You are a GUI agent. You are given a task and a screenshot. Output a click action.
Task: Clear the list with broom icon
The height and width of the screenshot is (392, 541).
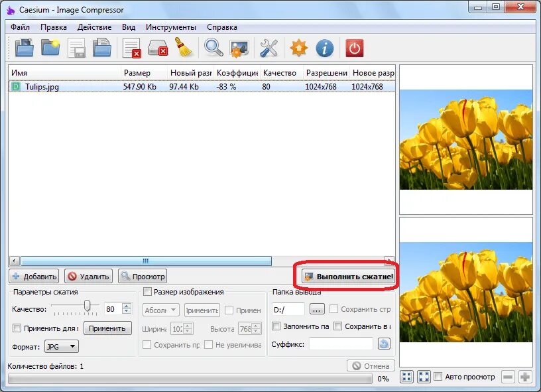coord(184,48)
